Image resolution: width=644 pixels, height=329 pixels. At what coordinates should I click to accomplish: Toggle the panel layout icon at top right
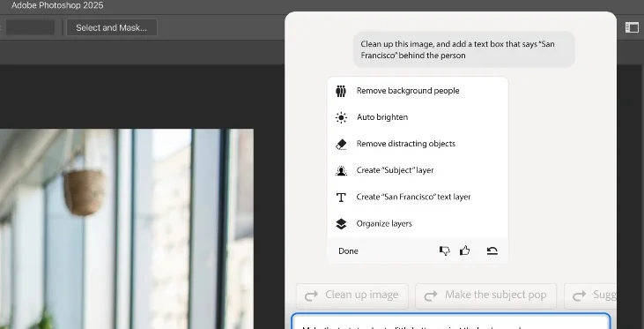632,27
